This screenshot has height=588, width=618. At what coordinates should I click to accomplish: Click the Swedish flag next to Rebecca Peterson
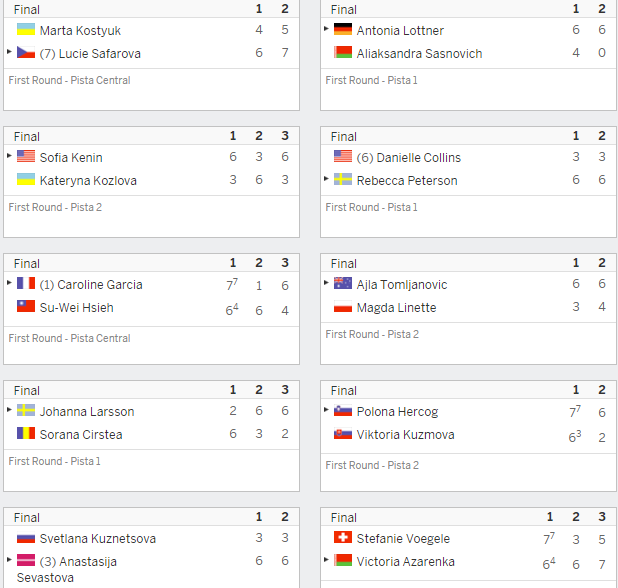pyautogui.click(x=343, y=179)
